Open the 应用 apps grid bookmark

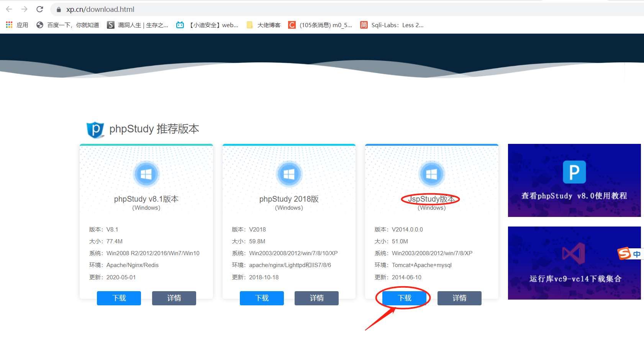17,25
